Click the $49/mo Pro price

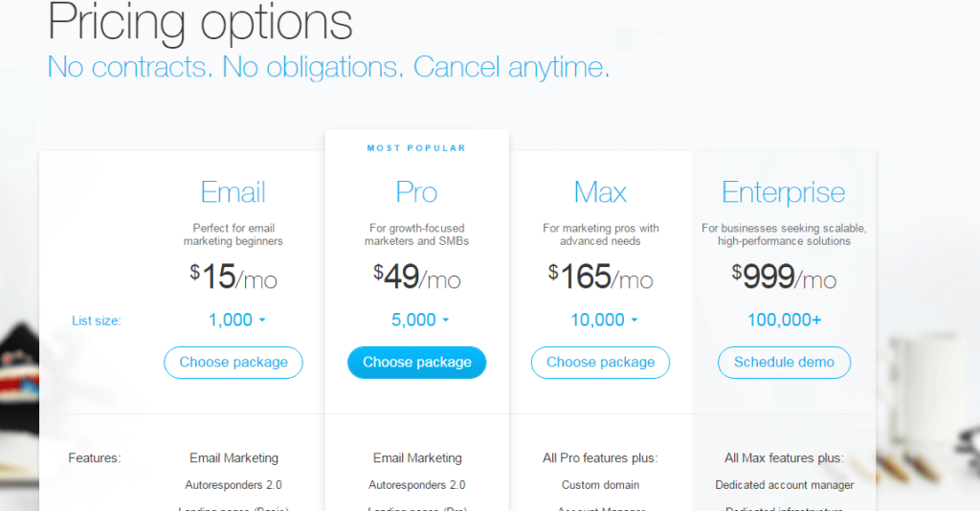pos(417,277)
